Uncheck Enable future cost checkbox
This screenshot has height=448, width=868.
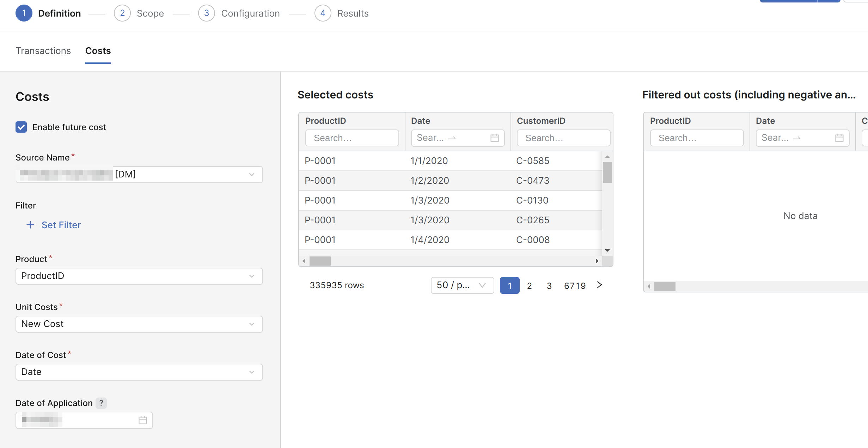pos(21,127)
